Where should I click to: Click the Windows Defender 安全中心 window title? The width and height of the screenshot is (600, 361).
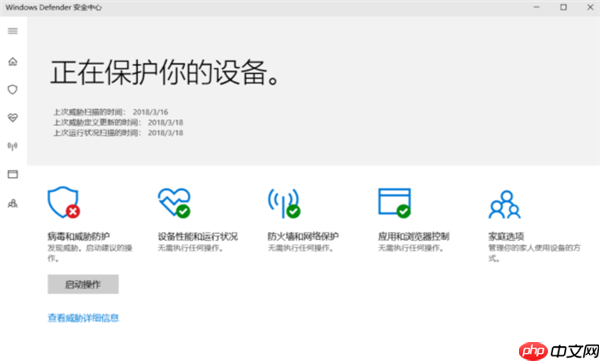pos(54,7)
